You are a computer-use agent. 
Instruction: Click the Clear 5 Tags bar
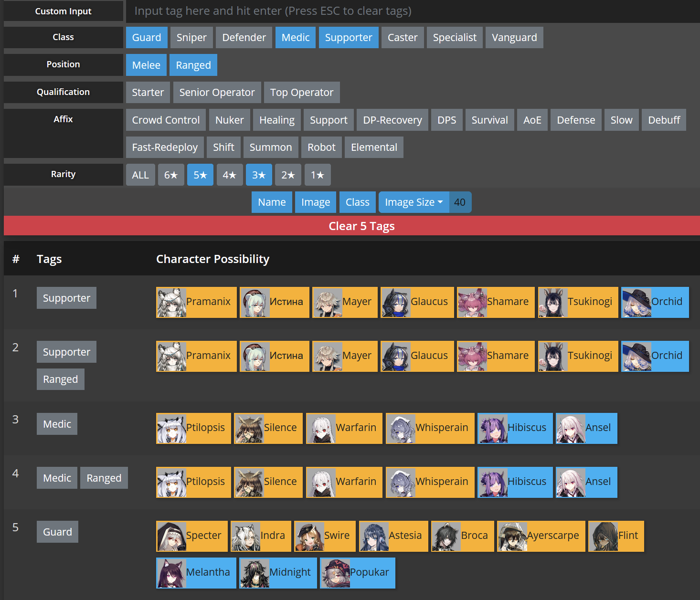tap(352, 226)
